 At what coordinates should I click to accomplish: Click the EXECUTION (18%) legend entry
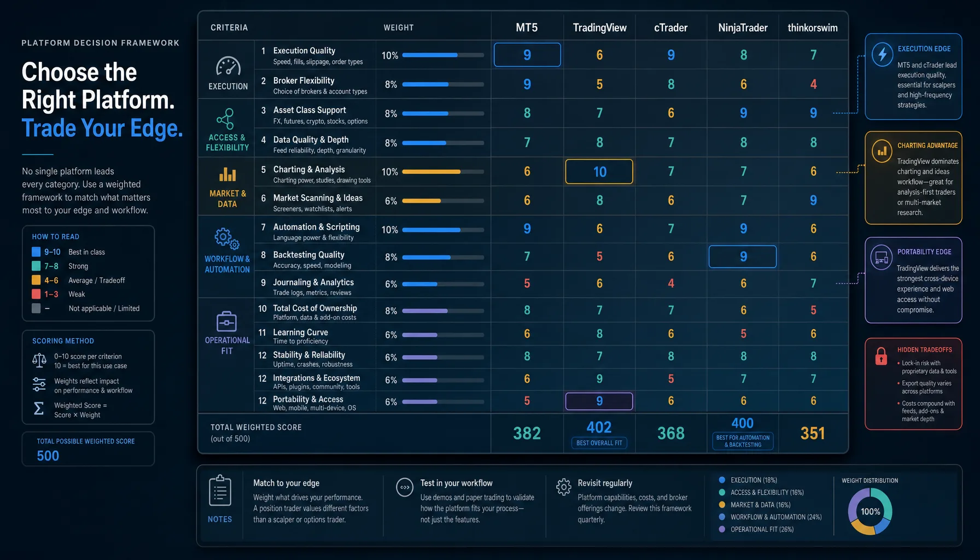point(748,480)
